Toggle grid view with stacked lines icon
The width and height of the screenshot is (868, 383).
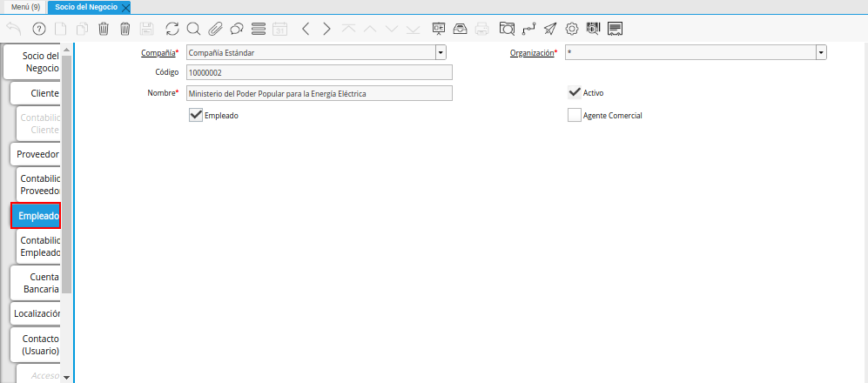(259, 29)
